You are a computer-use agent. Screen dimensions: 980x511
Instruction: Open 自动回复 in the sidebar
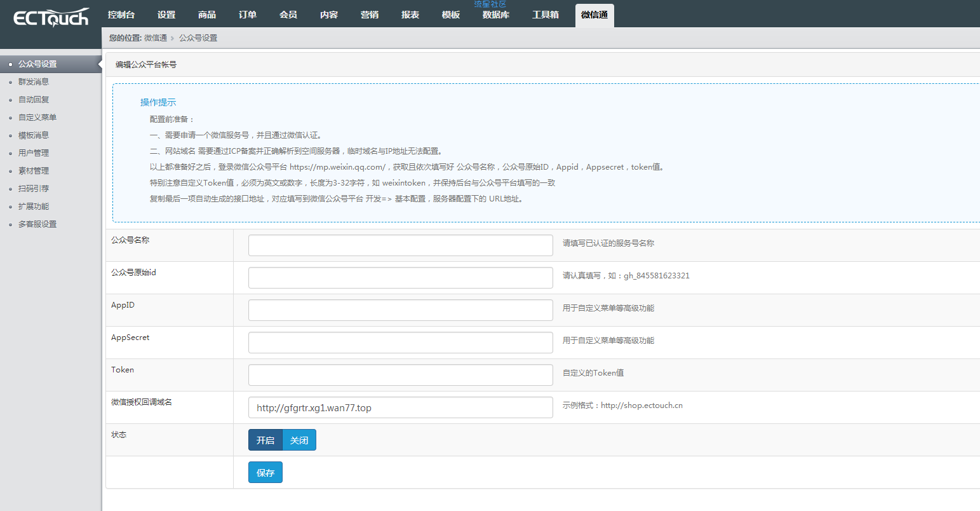point(34,100)
